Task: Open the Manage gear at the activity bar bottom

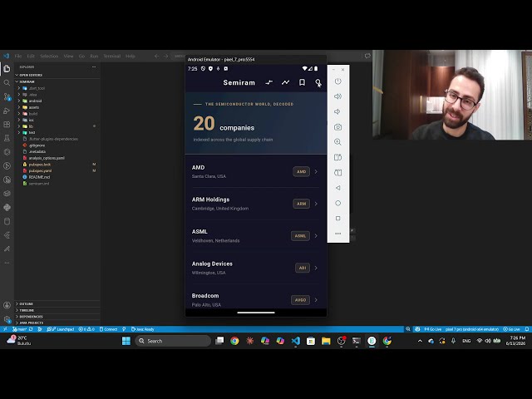Action: click(x=7, y=319)
